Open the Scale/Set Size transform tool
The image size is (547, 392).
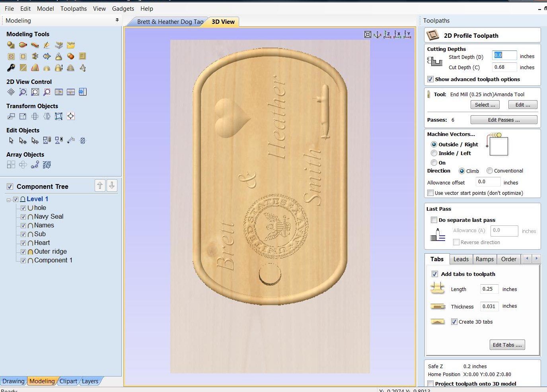point(23,116)
